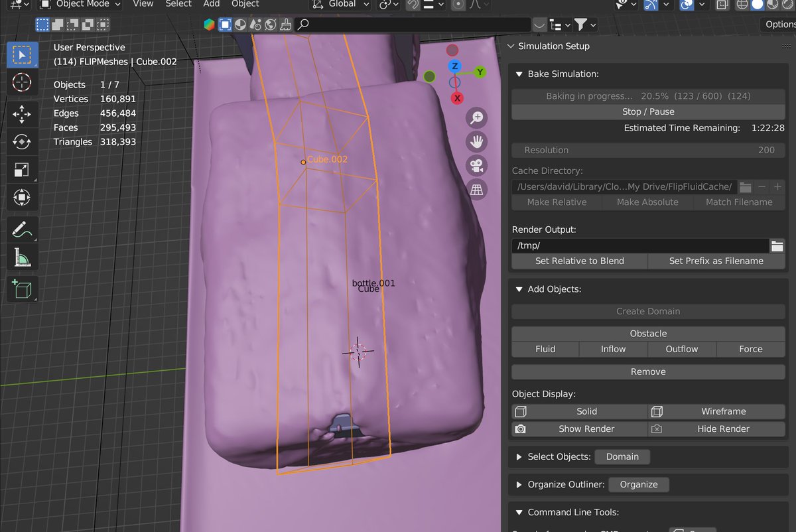Open the gizmo options dropdown arrow

(x=667, y=5)
